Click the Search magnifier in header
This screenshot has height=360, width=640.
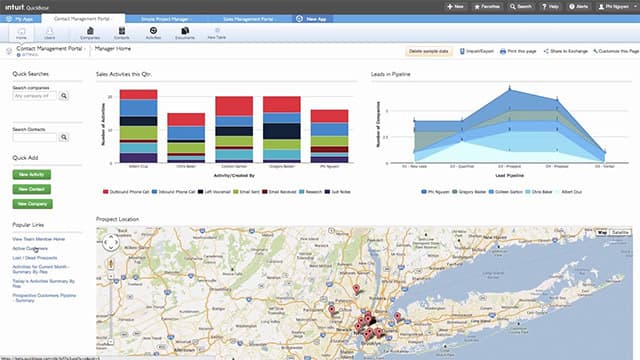click(520, 7)
